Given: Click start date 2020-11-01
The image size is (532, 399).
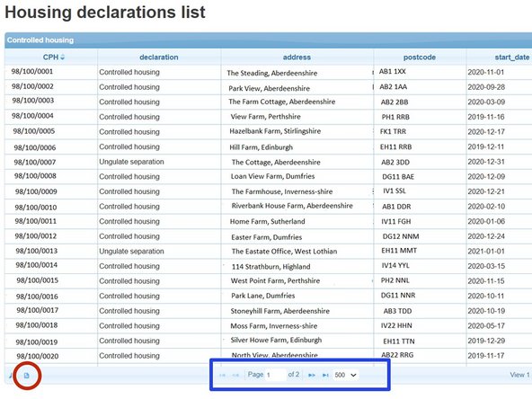Looking at the screenshot, I should point(486,72).
